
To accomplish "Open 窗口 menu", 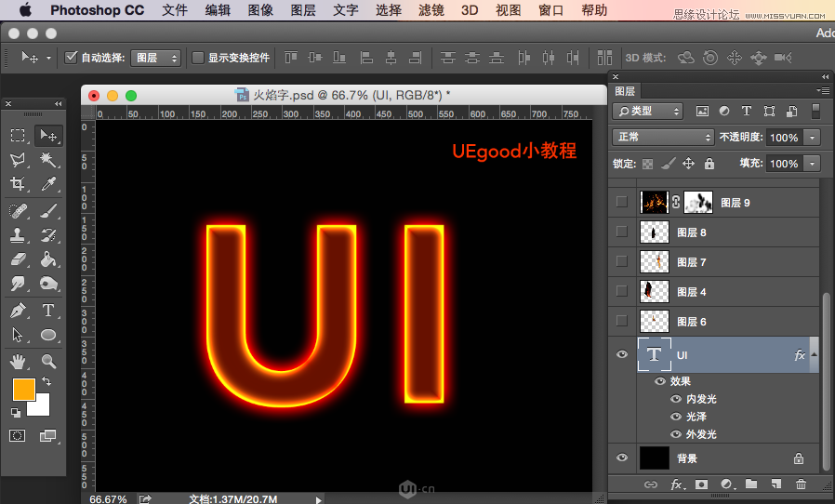I will click(x=550, y=10).
